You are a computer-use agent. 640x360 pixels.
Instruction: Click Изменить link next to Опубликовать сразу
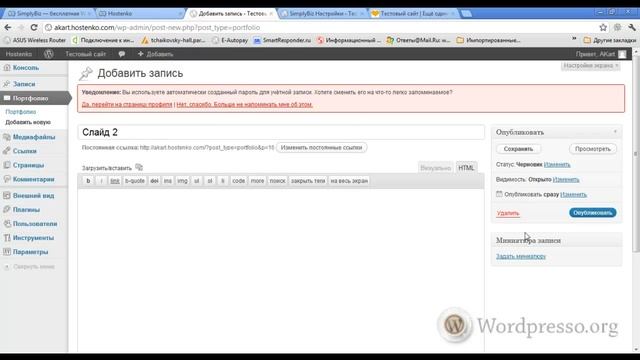point(573,194)
